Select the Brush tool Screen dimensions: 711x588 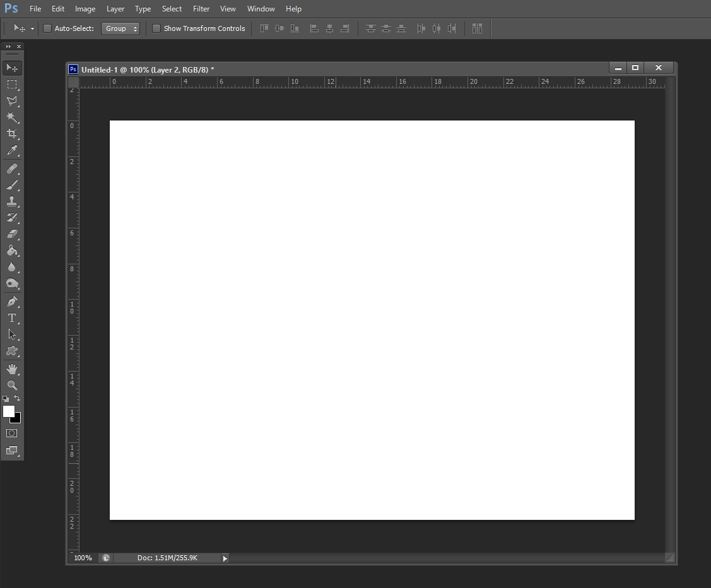click(12, 185)
